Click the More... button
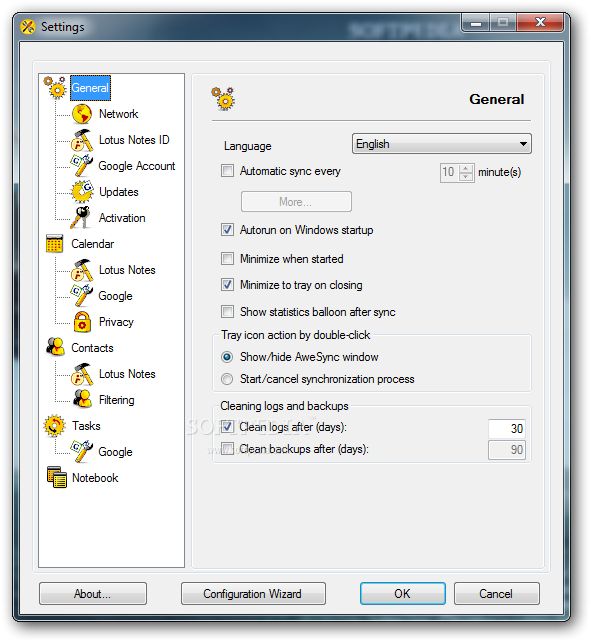This screenshot has width=591, height=642. click(x=296, y=201)
